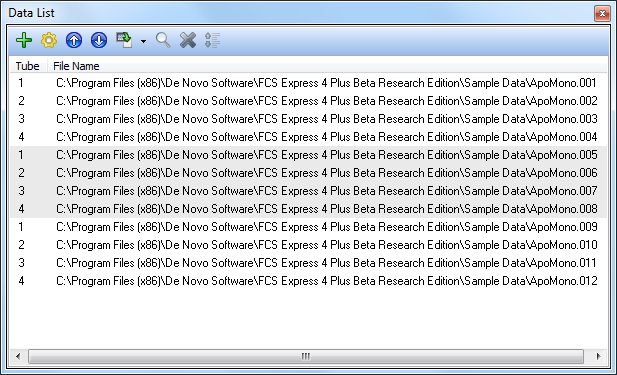Viewport: 617px width, 375px height.
Task: Click the Tube column header
Action: (x=28, y=66)
